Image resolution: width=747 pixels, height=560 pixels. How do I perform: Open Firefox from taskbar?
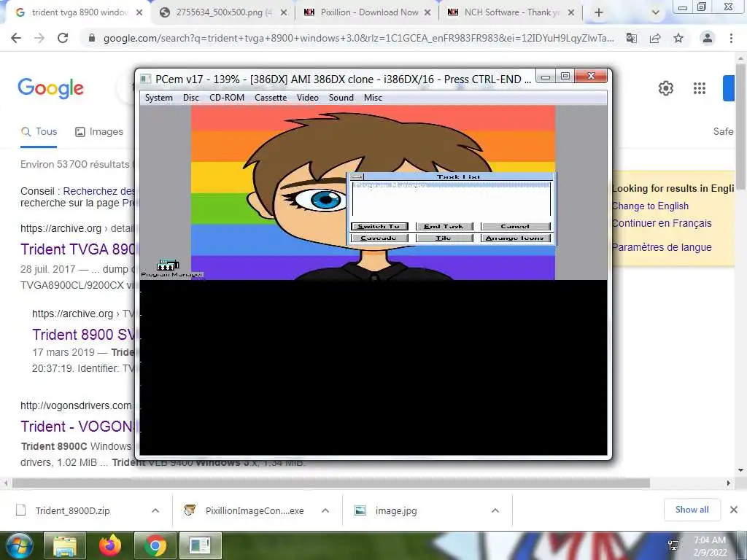pos(110,545)
